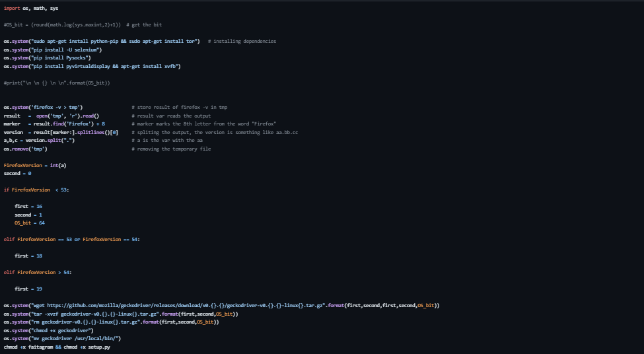
Task: Click the commented-out print format line
Action: pos(57,83)
